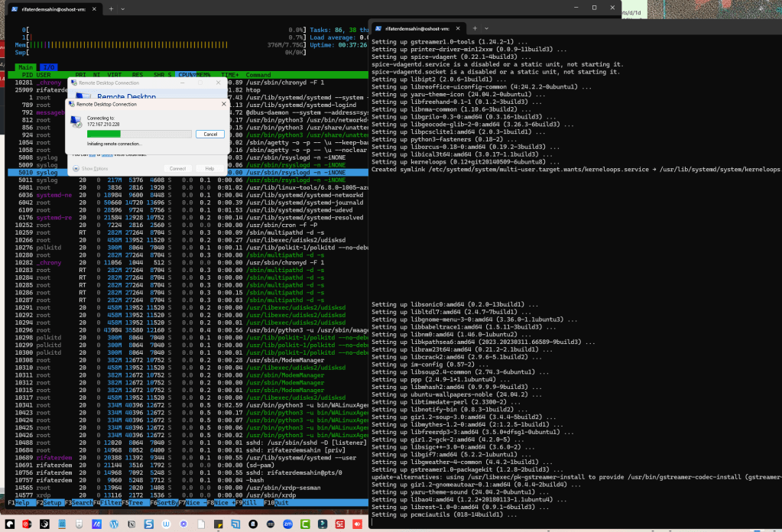Click the blank document taskbar icon
This screenshot has width=782, height=532.
click(x=201, y=524)
